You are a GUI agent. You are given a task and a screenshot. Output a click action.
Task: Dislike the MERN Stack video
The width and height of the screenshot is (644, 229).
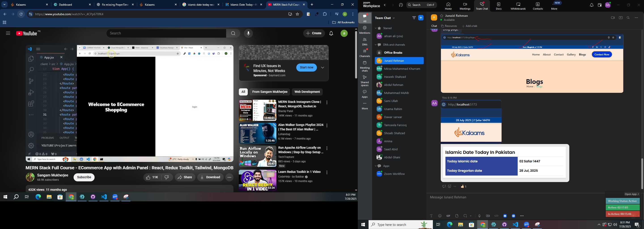[167, 177]
